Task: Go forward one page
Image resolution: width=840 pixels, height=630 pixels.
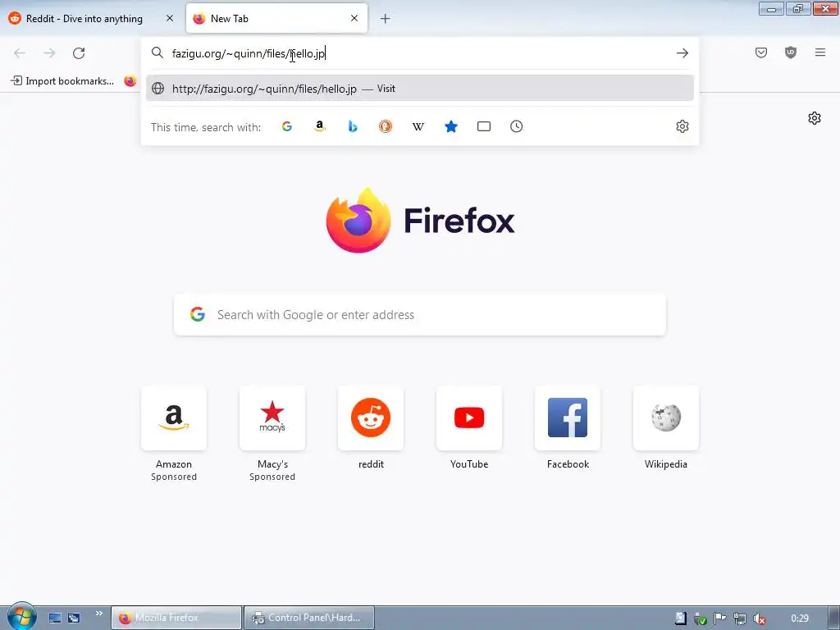Action: [49, 53]
